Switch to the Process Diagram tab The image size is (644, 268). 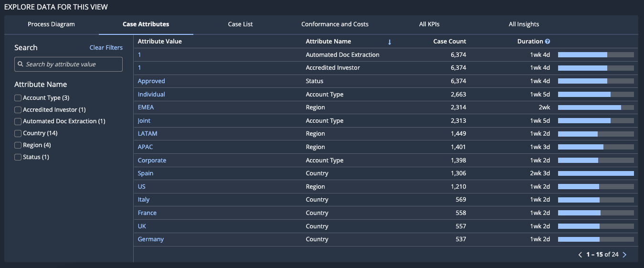pos(51,24)
